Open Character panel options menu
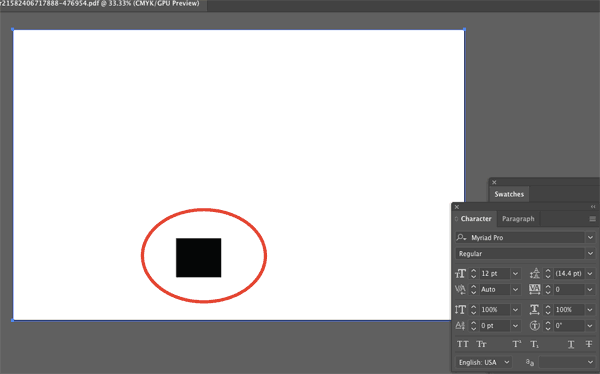Image resolution: width=600 pixels, height=374 pixels. (x=592, y=219)
